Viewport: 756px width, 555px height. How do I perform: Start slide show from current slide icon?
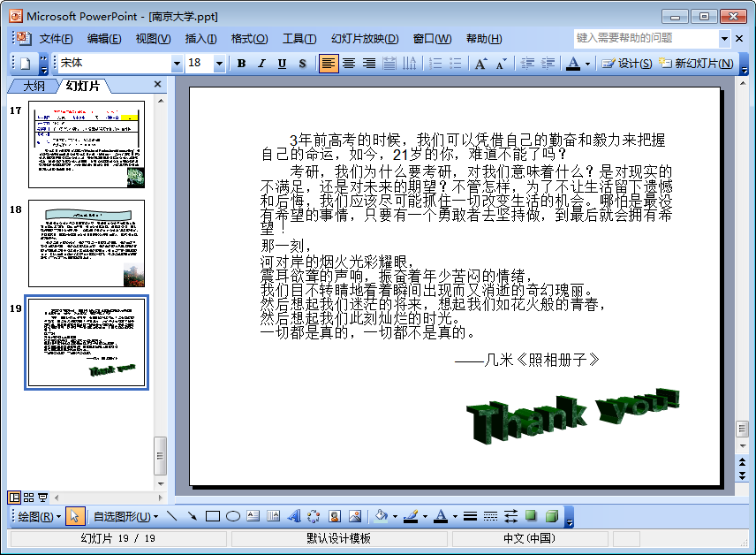pos(43,498)
